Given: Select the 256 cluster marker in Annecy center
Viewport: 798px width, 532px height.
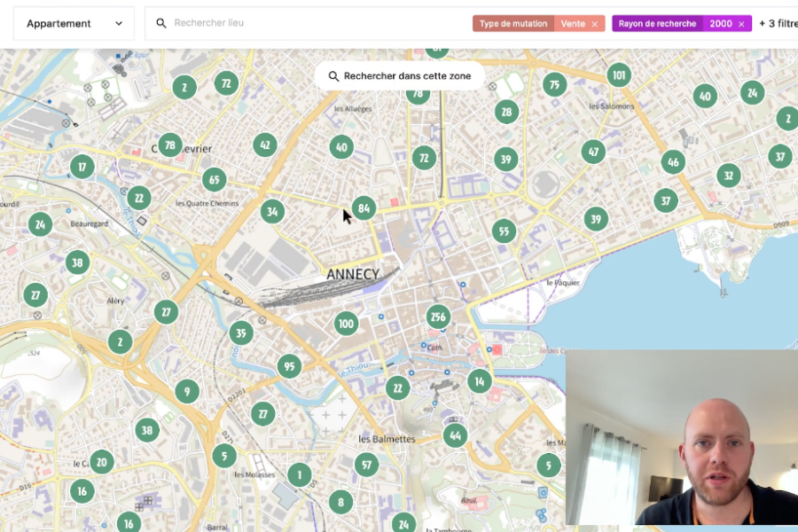Looking at the screenshot, I should click(x=437, y=317).
